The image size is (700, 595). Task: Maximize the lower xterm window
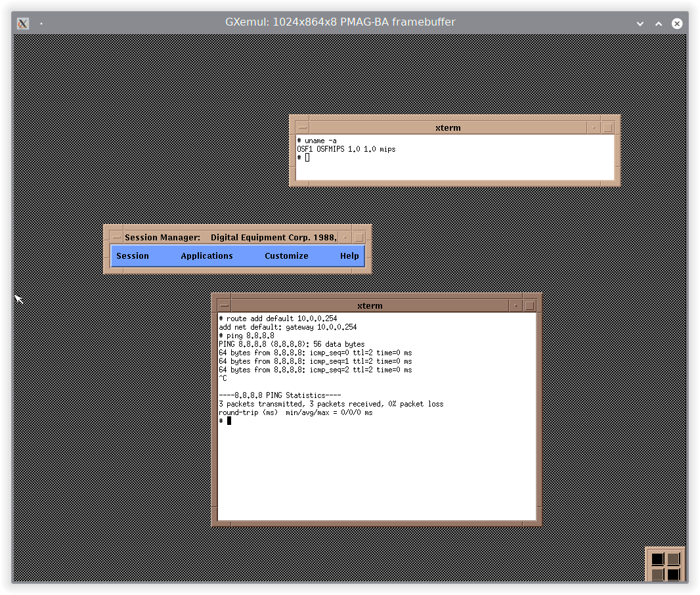click(x=529, y=306)
